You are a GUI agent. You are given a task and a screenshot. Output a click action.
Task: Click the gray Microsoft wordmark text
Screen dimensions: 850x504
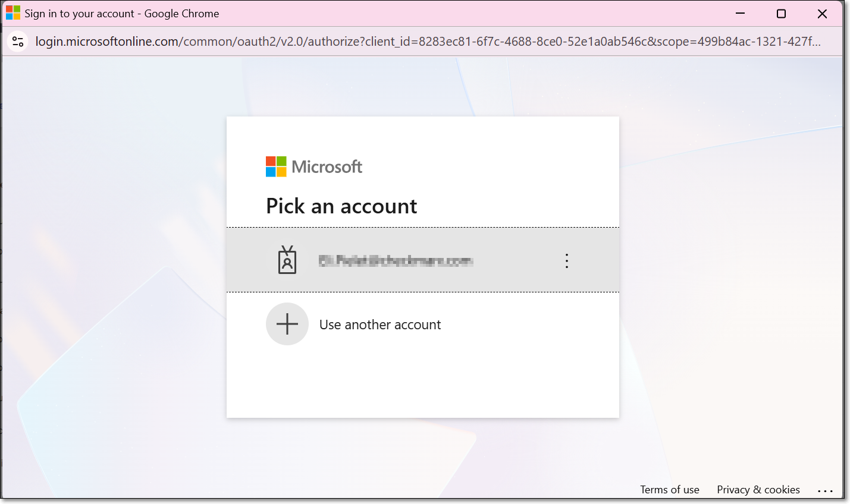tap(327, 167)
